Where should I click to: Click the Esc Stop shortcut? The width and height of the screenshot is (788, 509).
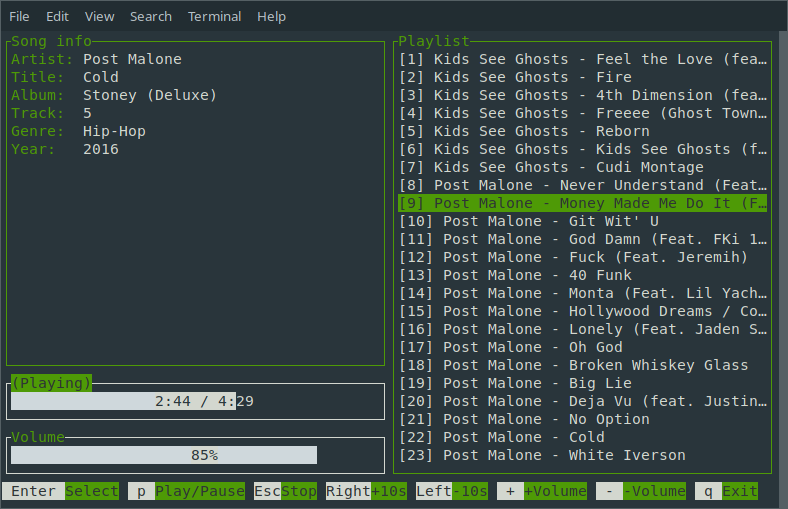click(x=285, y=491)
